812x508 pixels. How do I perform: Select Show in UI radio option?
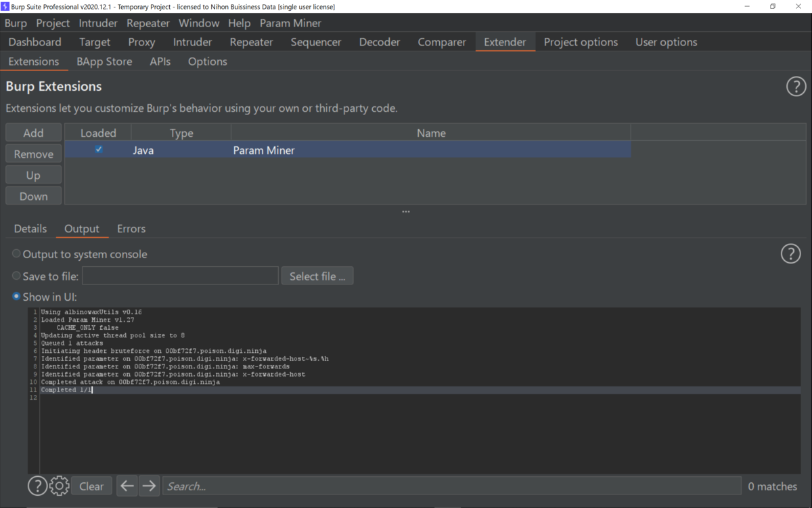[x=16, y=297]
